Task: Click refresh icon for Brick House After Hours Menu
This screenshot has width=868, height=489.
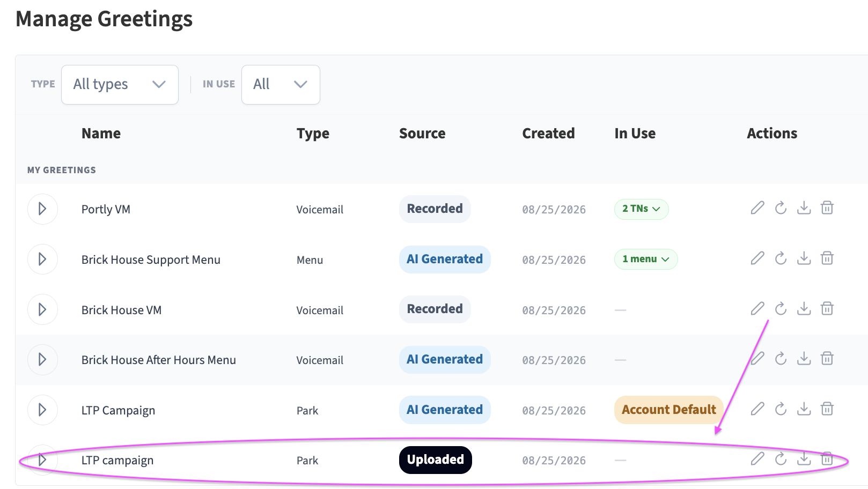Action: (x=781, y=358)
